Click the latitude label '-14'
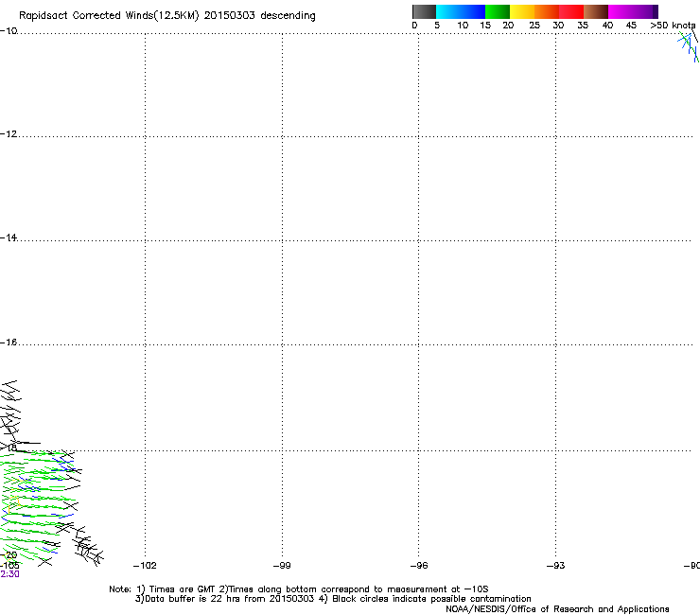700x615 pixels. pyautogui.click(x=9, y=237)
